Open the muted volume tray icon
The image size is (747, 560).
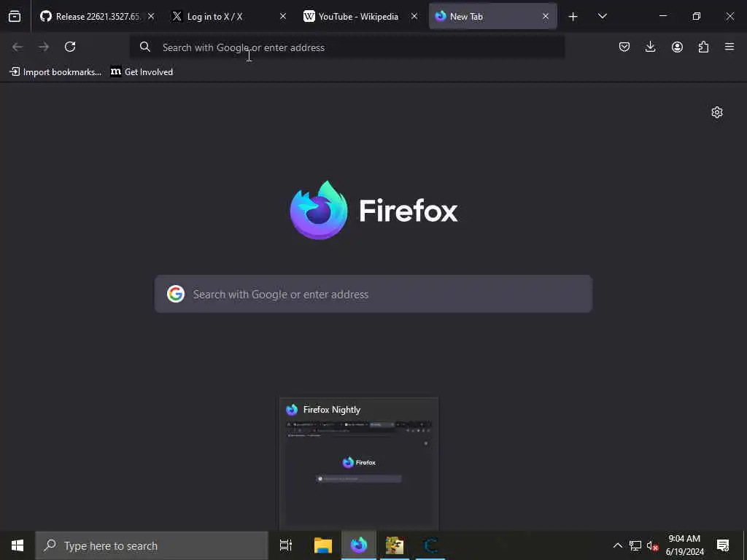(x=652, y=545)
